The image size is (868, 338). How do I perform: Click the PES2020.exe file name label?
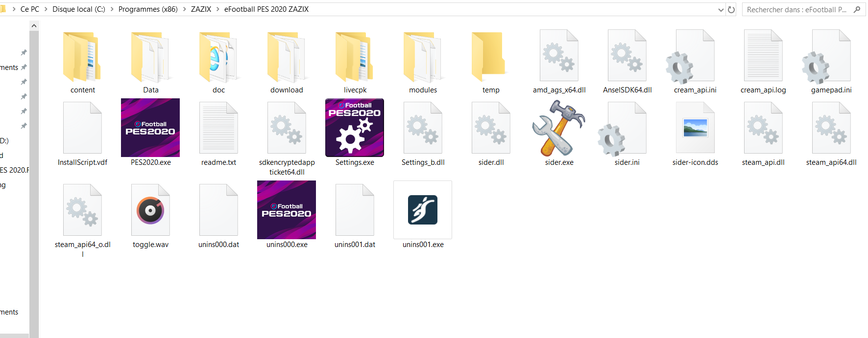tap(150, 162)
